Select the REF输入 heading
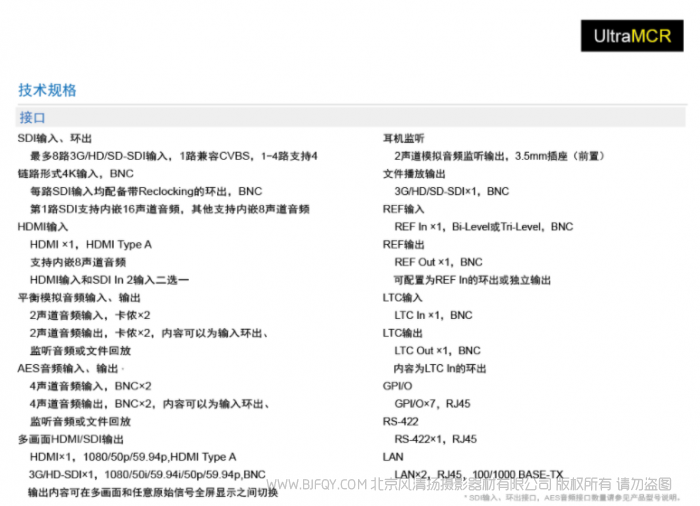Viewport: 700px width, 506px height. click(x=404, y=209)
